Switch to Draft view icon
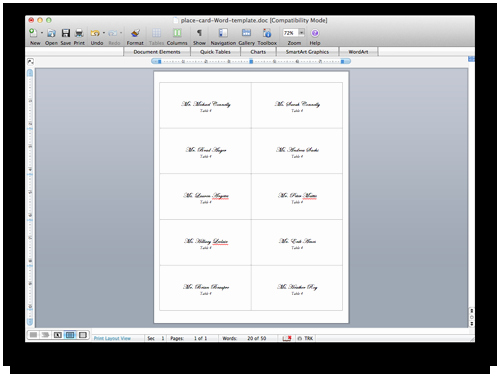The height and width of the screenshot is (377, 500). [33, 335]
